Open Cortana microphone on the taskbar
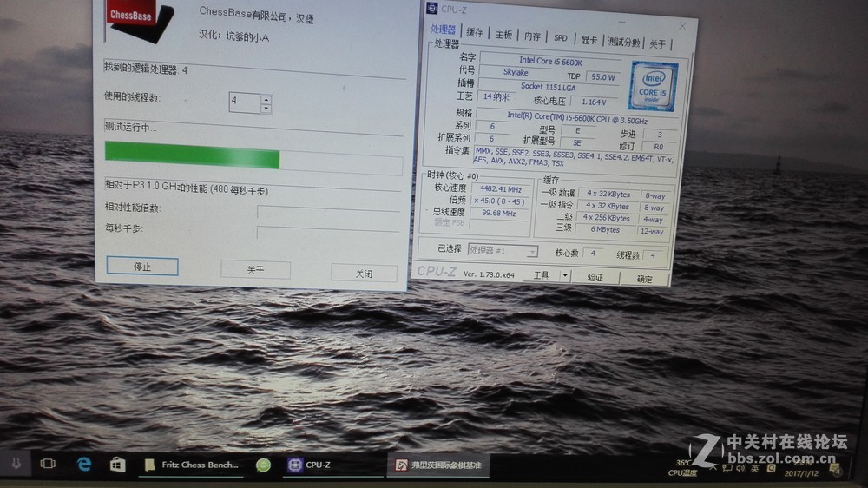Screen dimensions: 868x488 (16, 463)
